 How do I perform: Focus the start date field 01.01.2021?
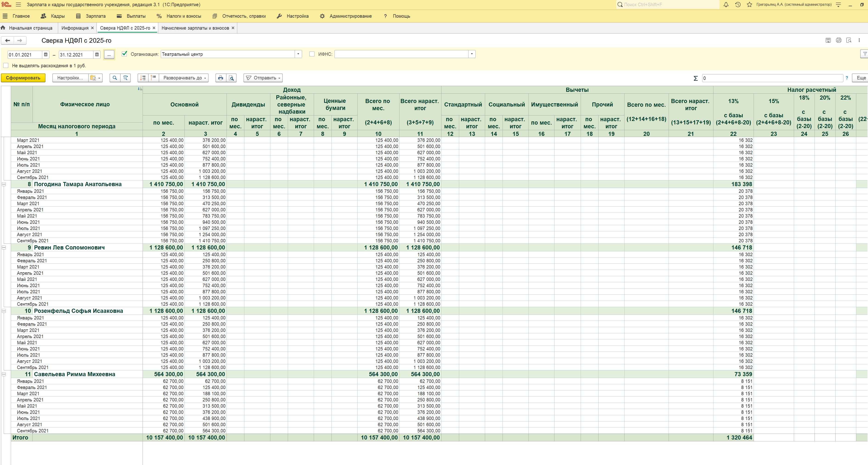pyautogui.click(x=25, y=55)
